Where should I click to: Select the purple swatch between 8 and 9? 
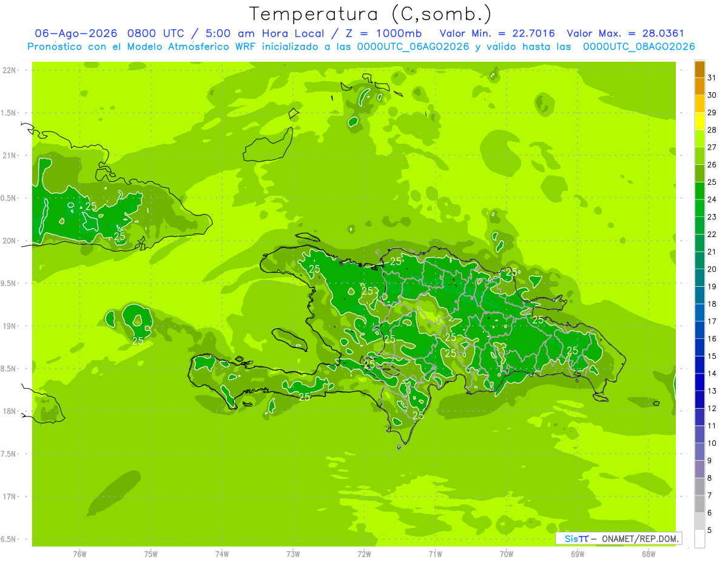click(x=699, y=469)
